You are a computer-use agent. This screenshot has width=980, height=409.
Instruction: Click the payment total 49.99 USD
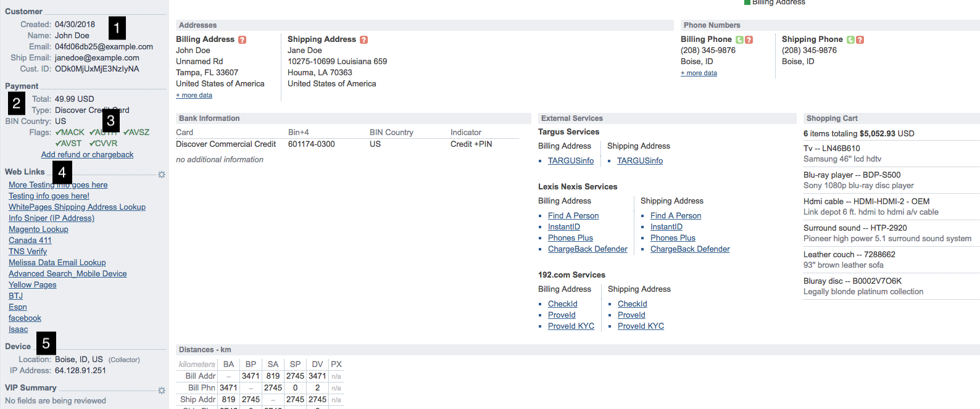[x=75, y=99]
